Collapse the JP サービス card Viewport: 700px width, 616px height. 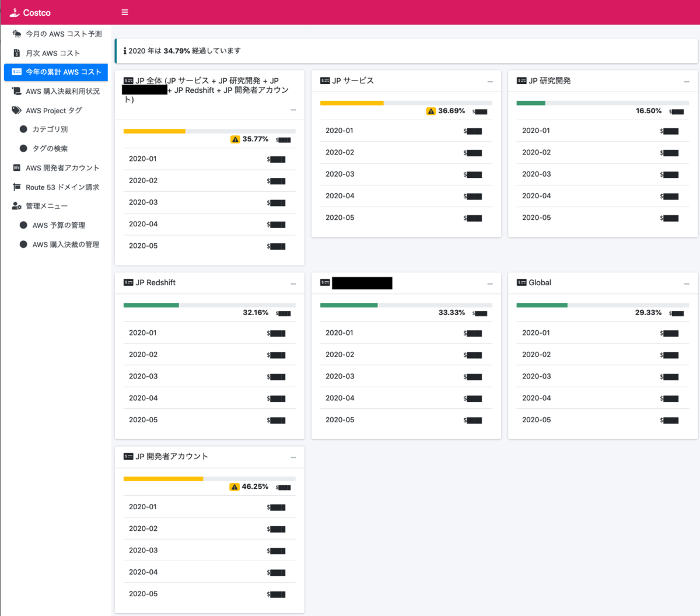coord(490,82)
